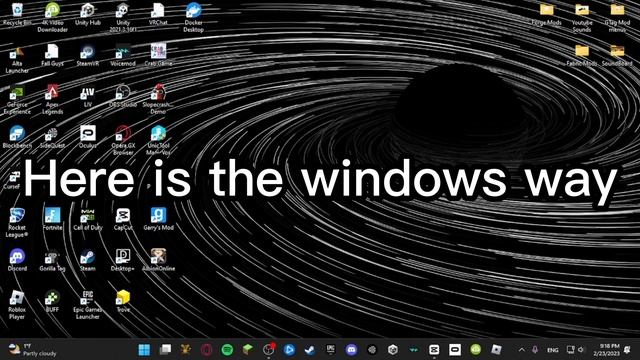Open the Oculus app from the taskbar
The image size is (640, 360).
click(x=455, y=350)
